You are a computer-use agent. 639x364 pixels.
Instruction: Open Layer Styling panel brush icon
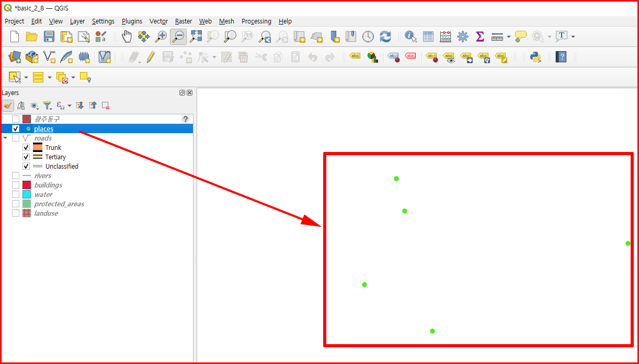tap(8, 105)
